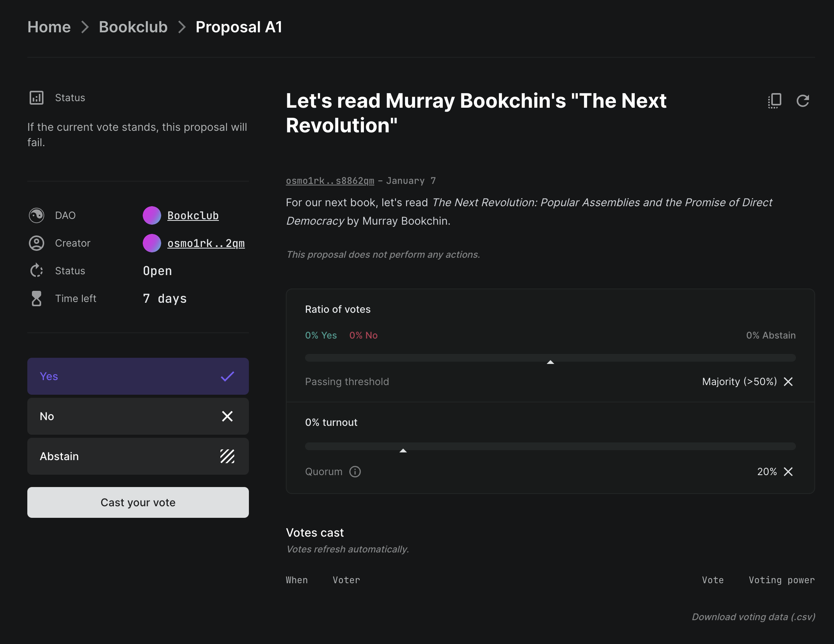Image resolution: width=834 pixels, height=644 pixels.
Task: Click the DAO yin-yang icon
Action: click(x=37, y=215)
